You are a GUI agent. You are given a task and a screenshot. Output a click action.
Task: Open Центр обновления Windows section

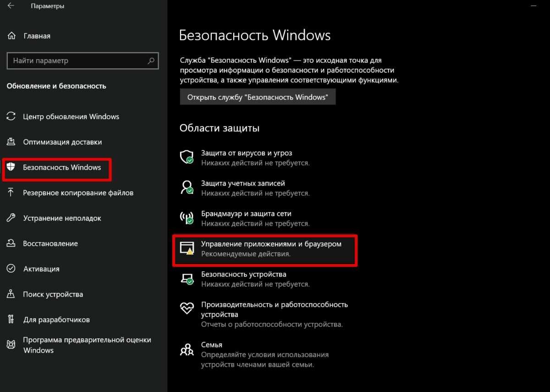tap(71, 116)
